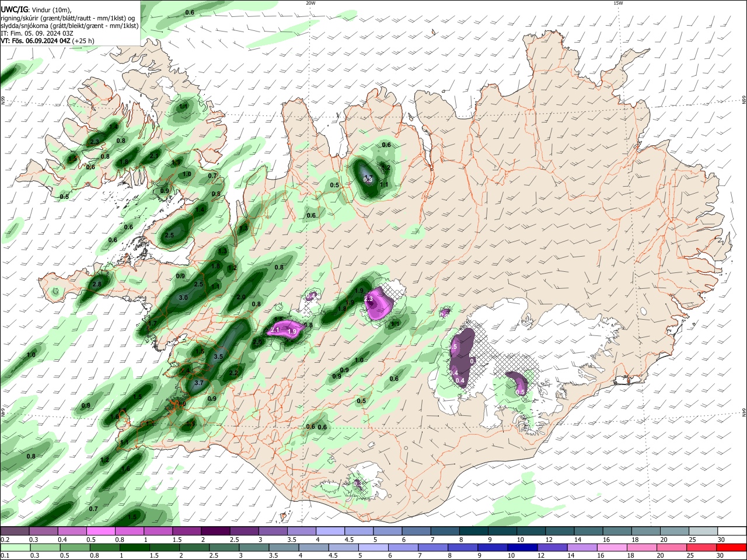Select the light lavender 4–4.5 snow scale swatch
Screen dimensions: 747x560
tap(330, 531)
